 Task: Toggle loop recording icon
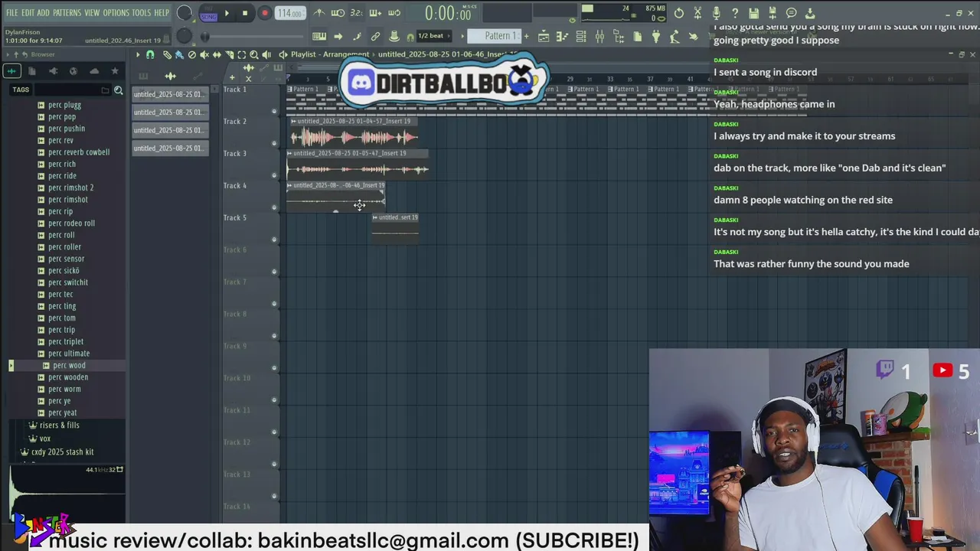click(x=394, y=13)
